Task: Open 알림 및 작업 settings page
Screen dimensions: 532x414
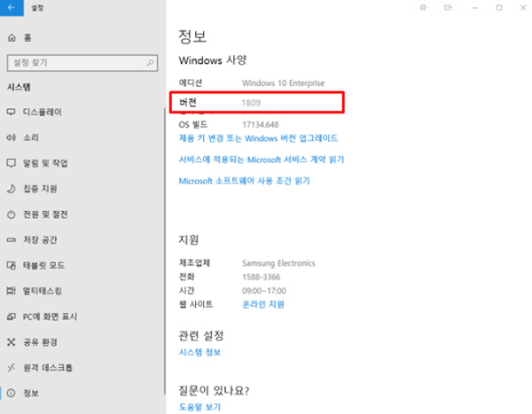Action: point(45,163)
